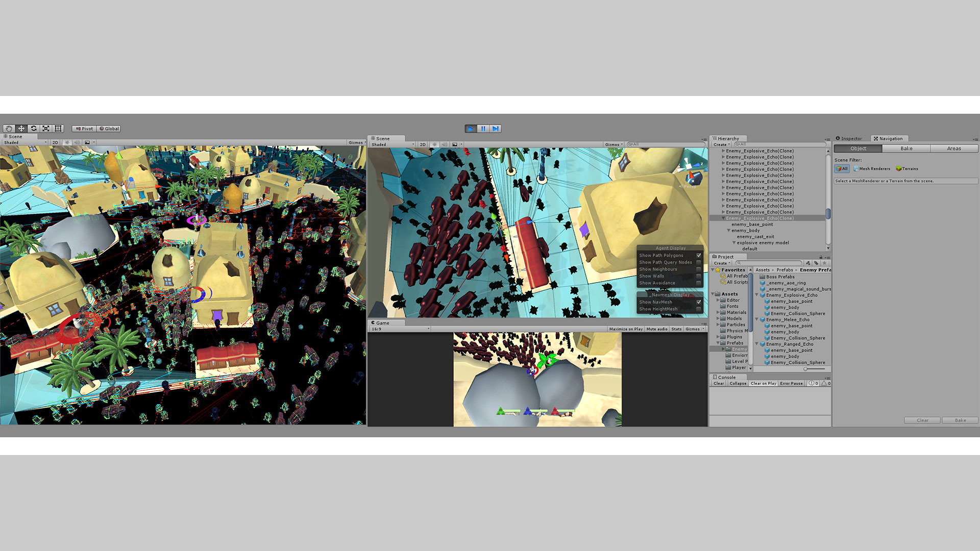Click the Mesh Renderers scene filter
The image size is (980, 551).
pyautogui.click(x=872, y=169)
